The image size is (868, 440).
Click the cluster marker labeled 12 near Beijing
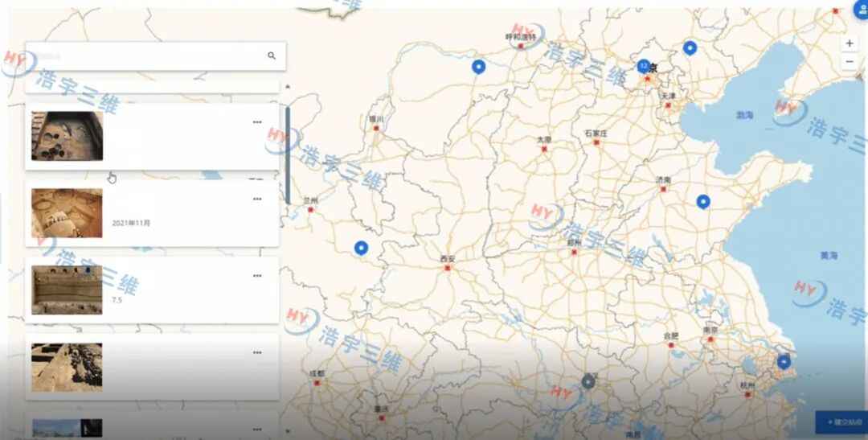644,66
